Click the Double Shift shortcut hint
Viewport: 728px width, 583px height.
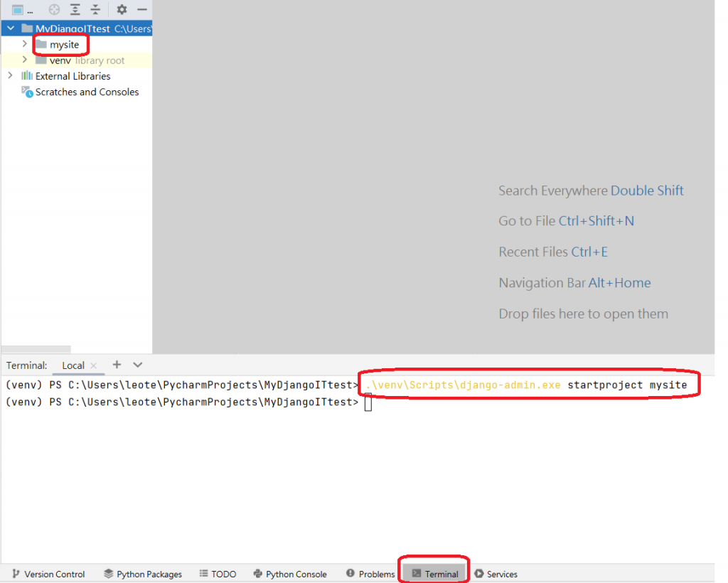tap(647, 191)
